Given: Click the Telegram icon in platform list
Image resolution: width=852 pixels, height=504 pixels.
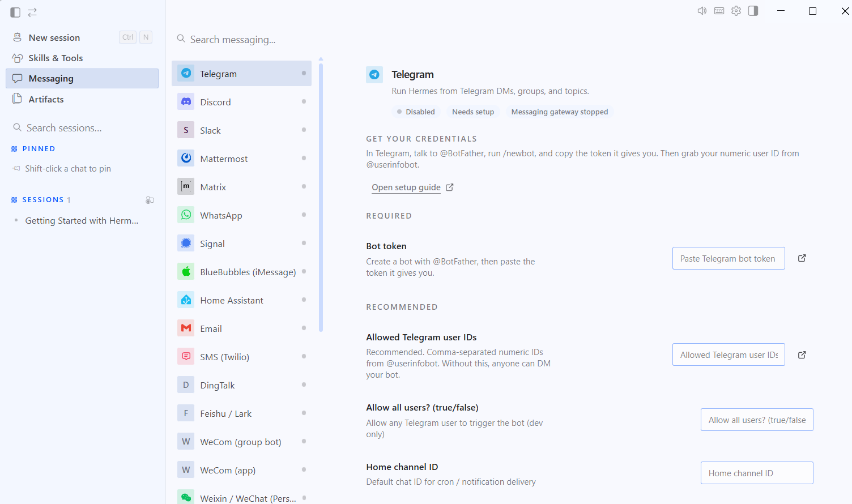Looking at the screenshot, I should pos(186,73).
